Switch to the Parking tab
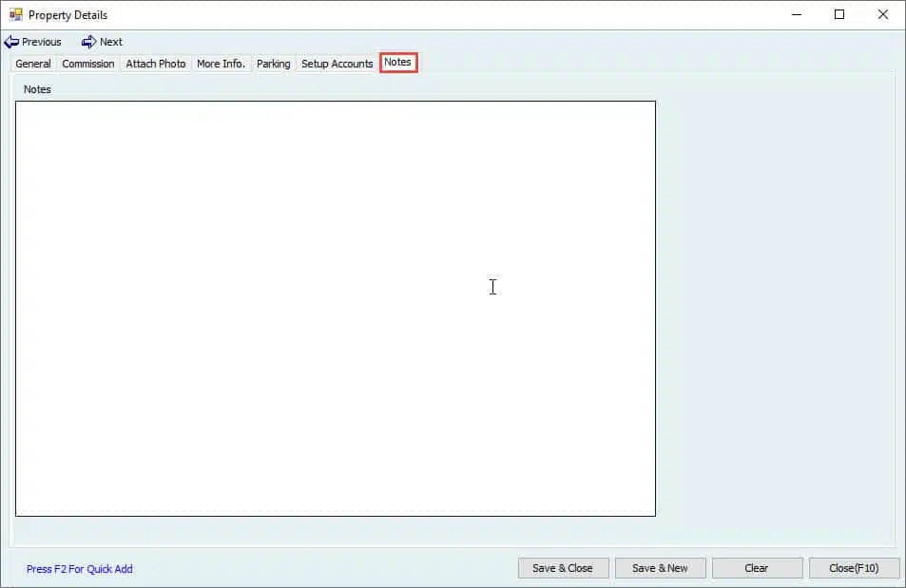The width and height of the screenshot is (906, 588). pos(273,64)
